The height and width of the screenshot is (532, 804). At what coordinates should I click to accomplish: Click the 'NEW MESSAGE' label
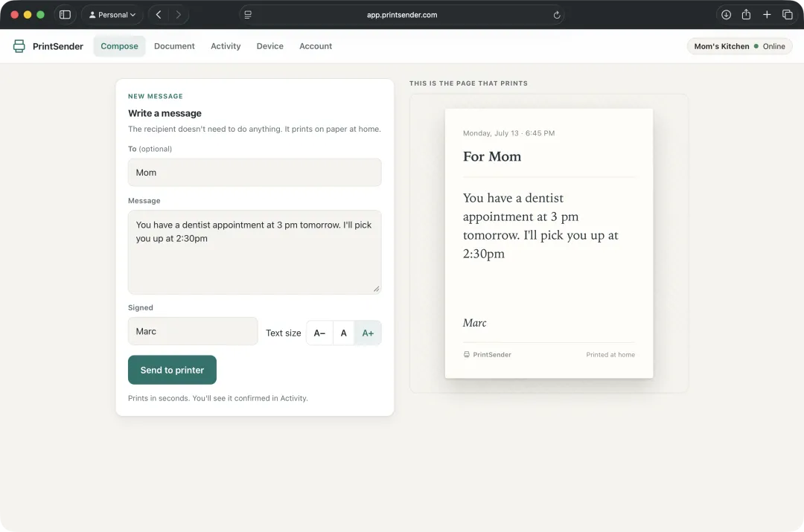coord(156,96)
